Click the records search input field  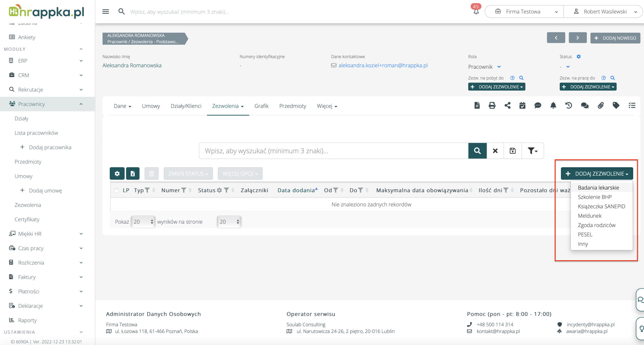(333, 151)
